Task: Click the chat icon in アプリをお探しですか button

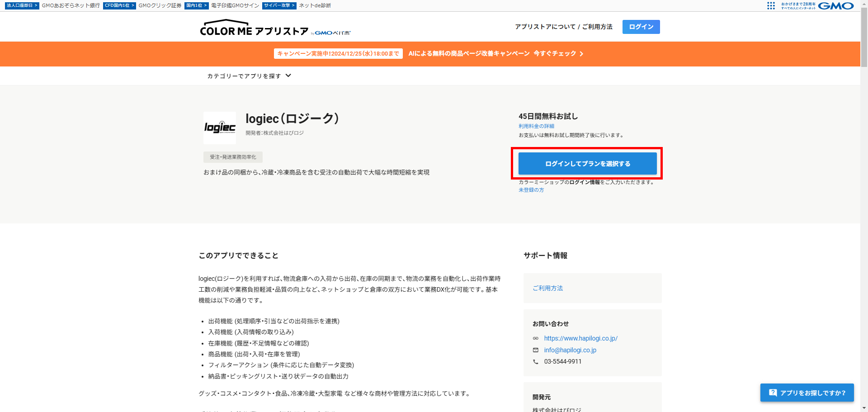Action: tap(773, 393)
